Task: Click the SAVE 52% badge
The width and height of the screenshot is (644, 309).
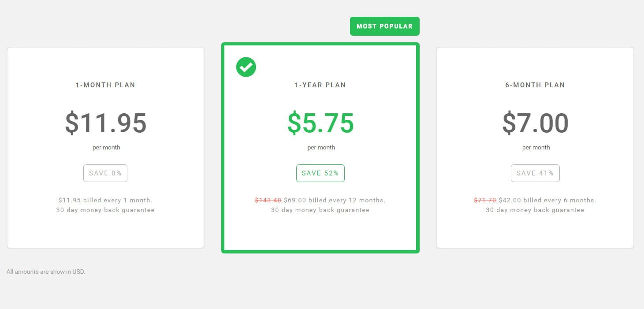Action: tap(320, 173)
